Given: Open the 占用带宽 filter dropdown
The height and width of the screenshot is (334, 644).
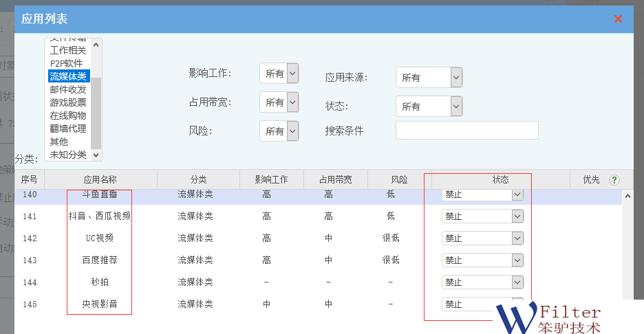Looking at the screenshot, I should [x=279, y=102].
